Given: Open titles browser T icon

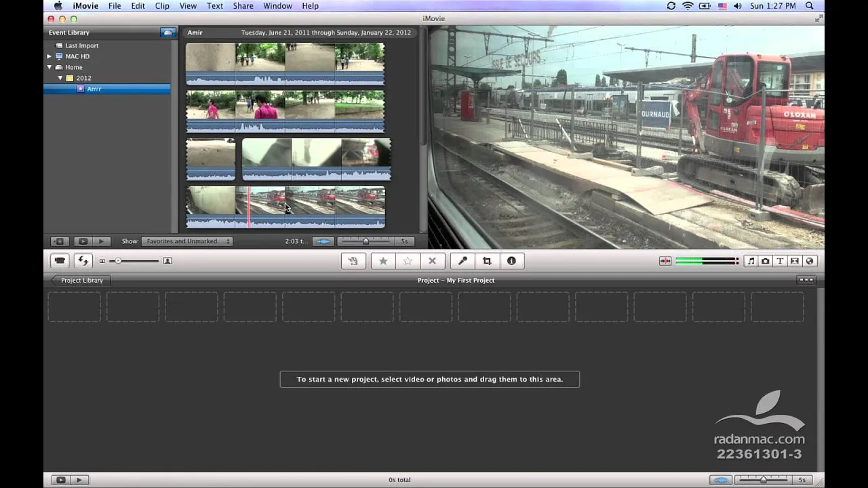Looking at the screenshot, I should pos(780,261).
